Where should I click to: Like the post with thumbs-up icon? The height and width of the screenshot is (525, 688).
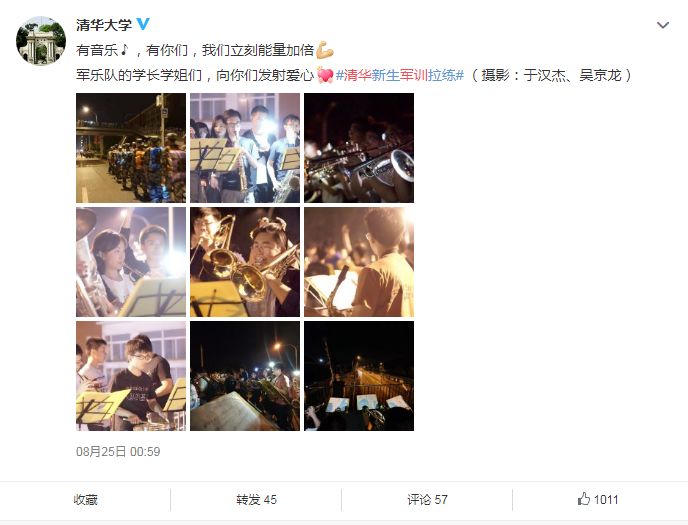(598, 499)
